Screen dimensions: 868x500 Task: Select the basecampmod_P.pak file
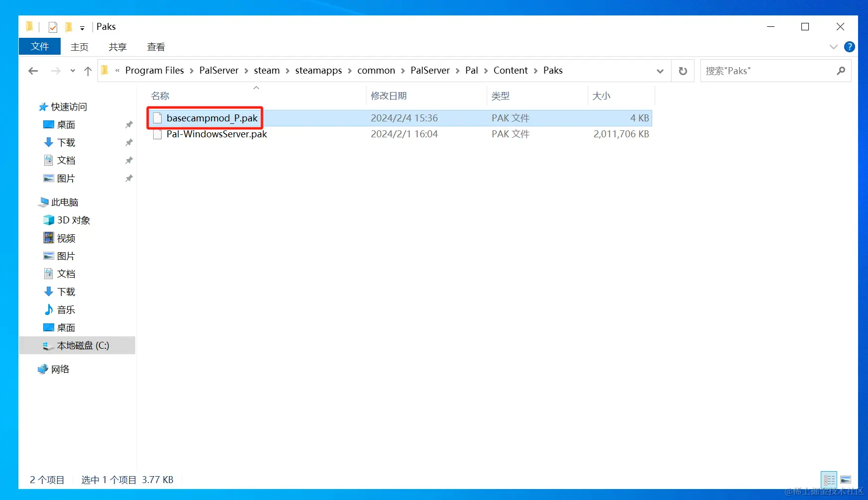pyautogui.click(x=400, y=118)
